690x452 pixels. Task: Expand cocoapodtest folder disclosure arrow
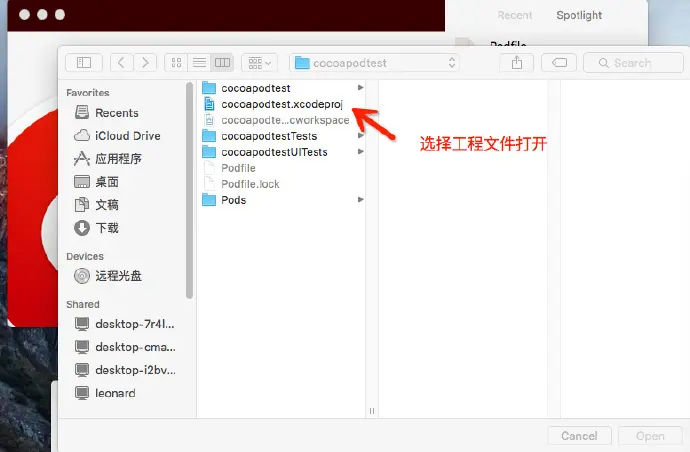(x=360, y=88)
